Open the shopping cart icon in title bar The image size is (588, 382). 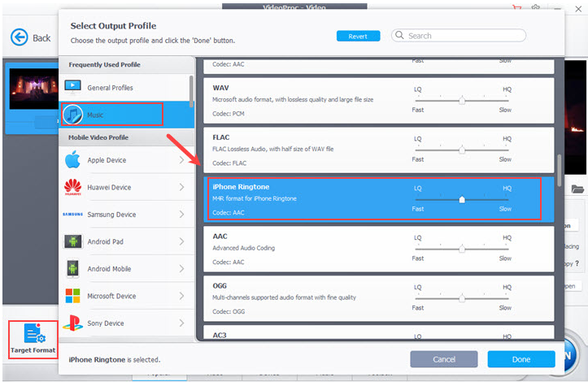pyautogui.click(x=517, y=7)
